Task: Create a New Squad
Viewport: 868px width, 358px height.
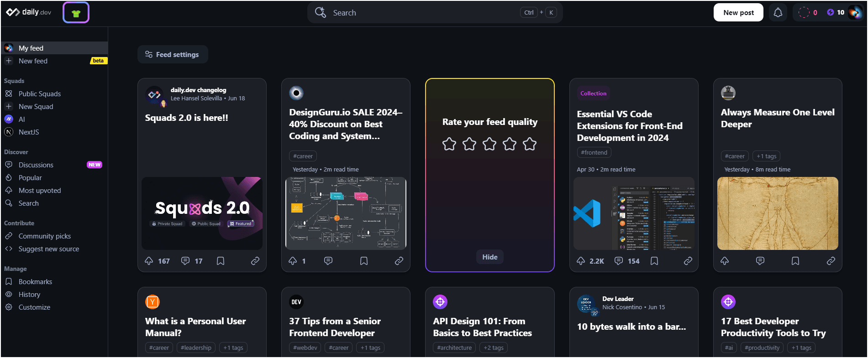Action: coord(54,106)
